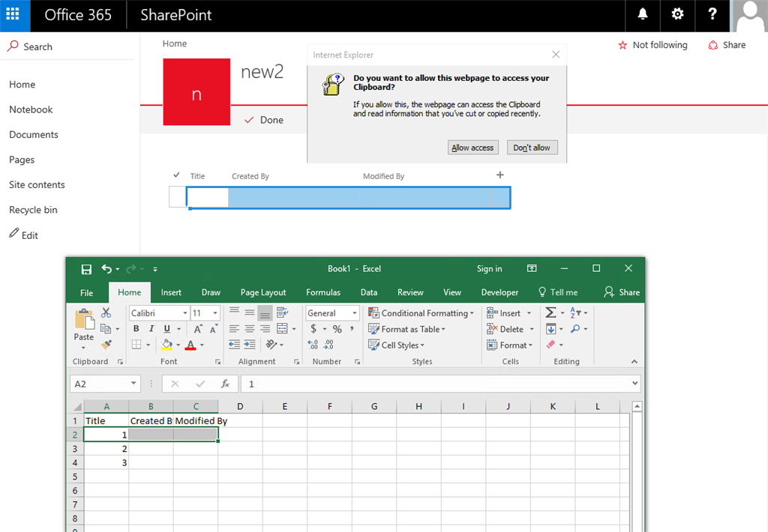Click the Format Painter brush

coord(106,345)
